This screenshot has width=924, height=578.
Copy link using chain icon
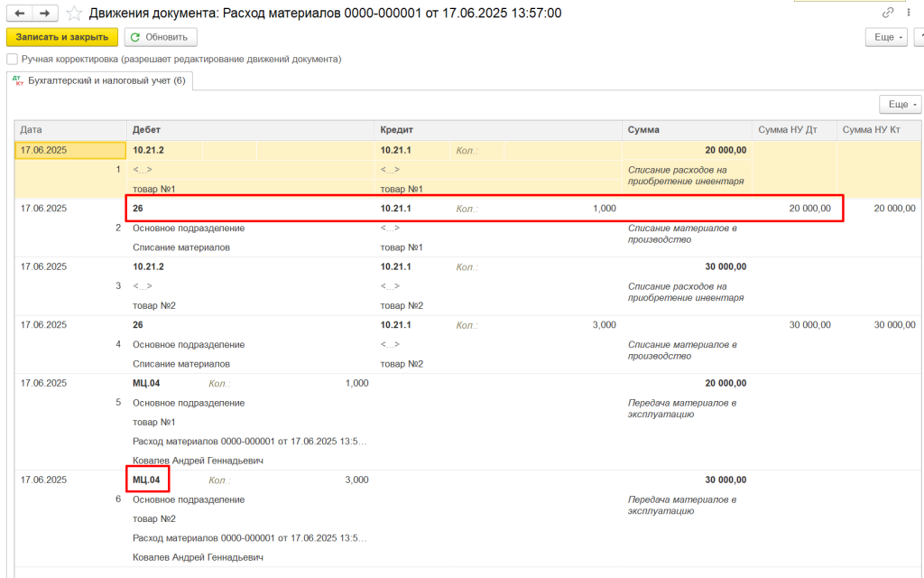coord(888,14)
